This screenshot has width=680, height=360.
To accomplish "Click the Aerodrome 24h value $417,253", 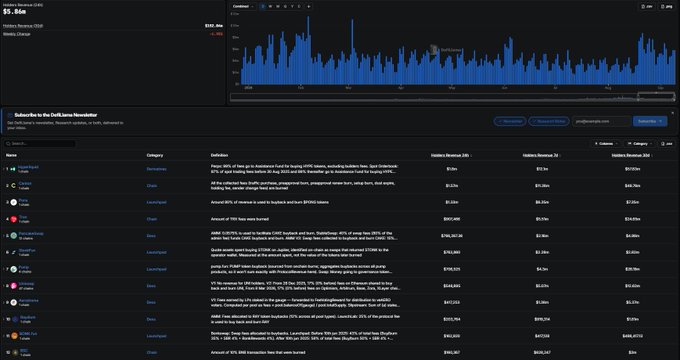I will [452, 302].
